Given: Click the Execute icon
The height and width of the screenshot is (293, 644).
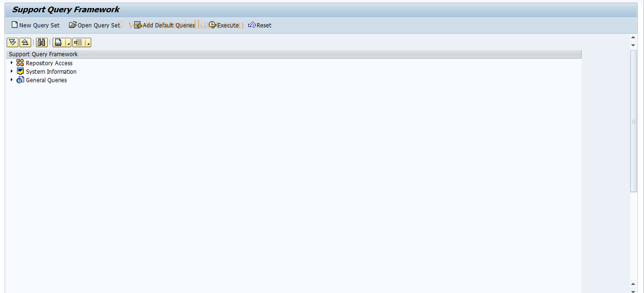Looking at the screenshot, I should click(x=212, y=25).
